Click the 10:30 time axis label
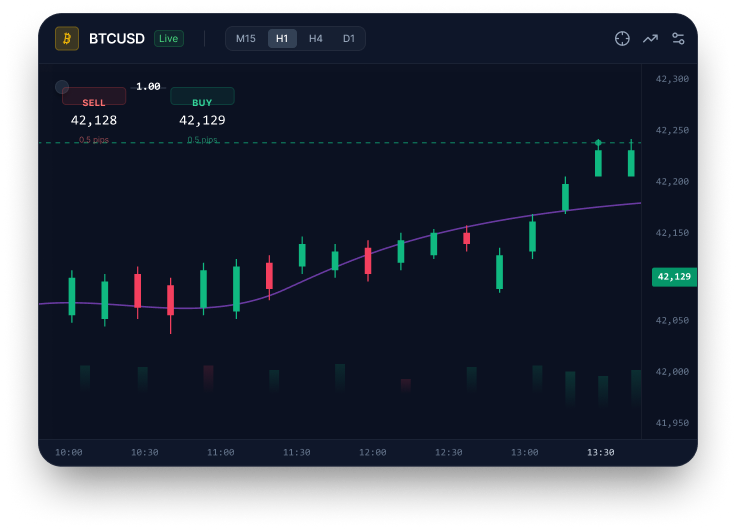Image resolution: width=736 pixels, height=530 pixels. tap(145, 453)
